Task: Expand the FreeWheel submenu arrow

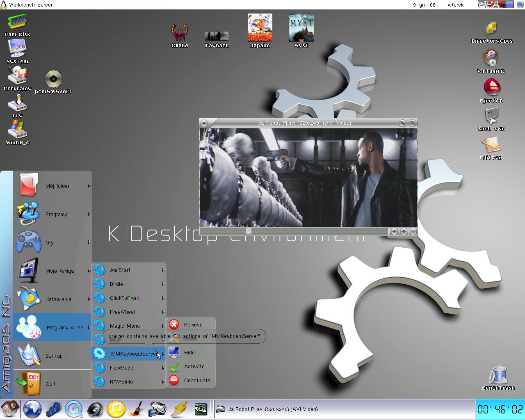Action: [163, 312]
